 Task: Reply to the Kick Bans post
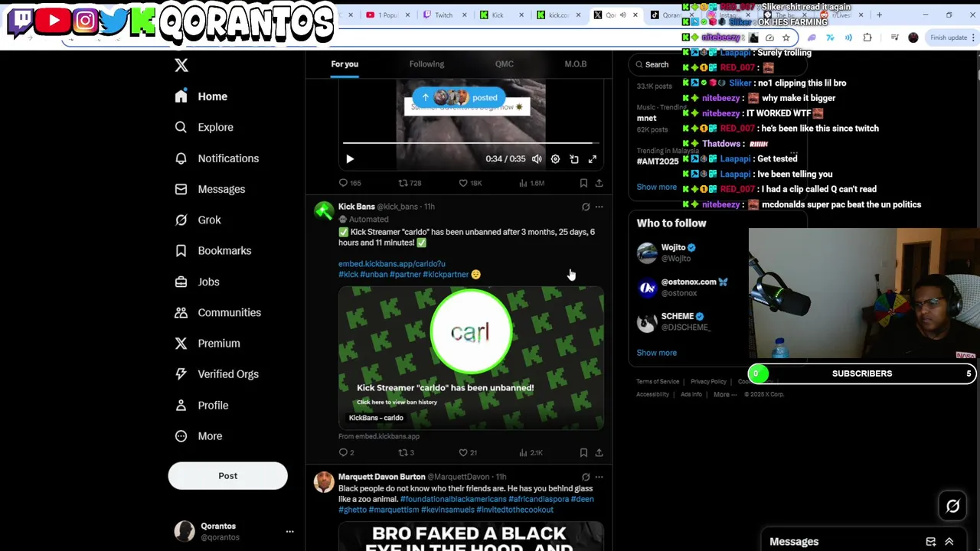coord(346,452)
